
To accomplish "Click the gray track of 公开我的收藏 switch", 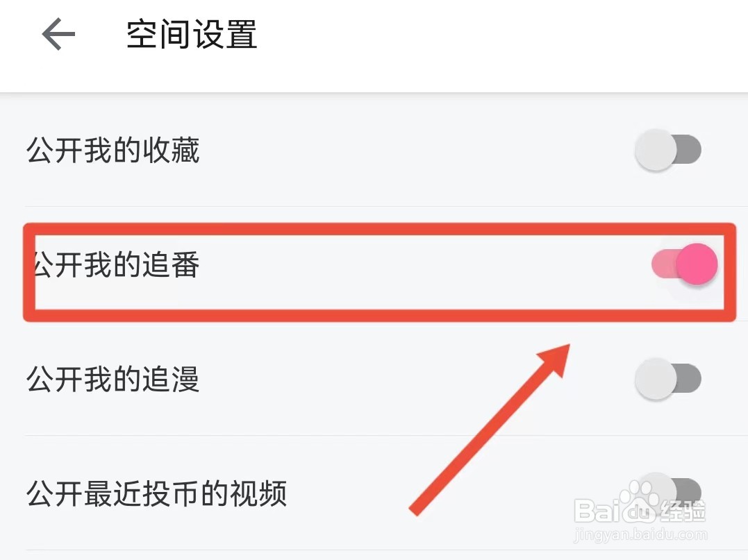I will tap(689, 150).
